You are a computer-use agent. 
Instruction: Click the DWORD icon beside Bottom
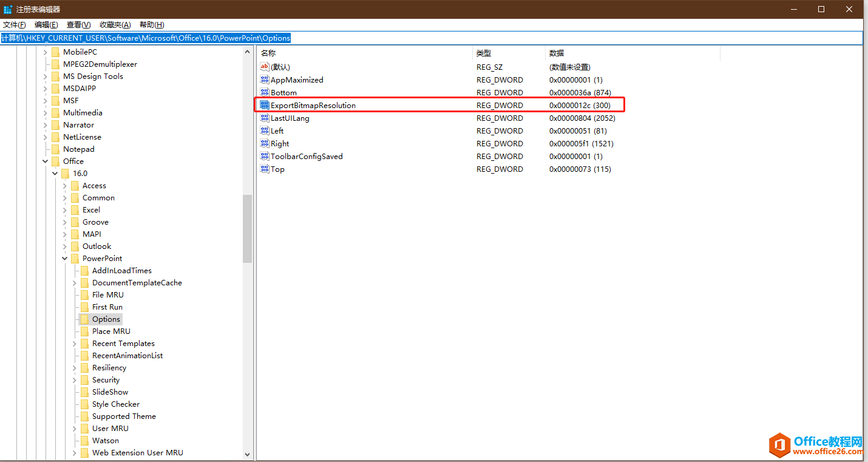coord(265,92)
